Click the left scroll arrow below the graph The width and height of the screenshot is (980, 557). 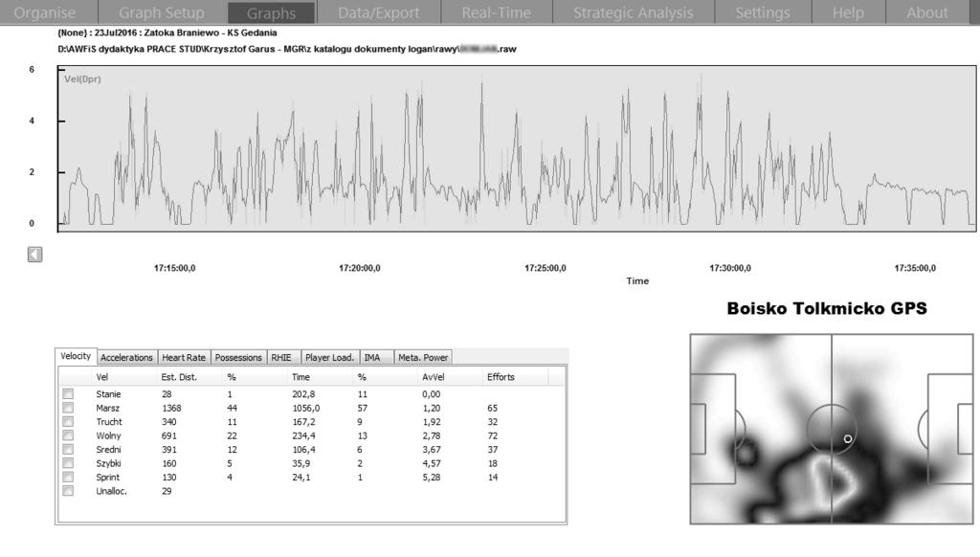35,255
